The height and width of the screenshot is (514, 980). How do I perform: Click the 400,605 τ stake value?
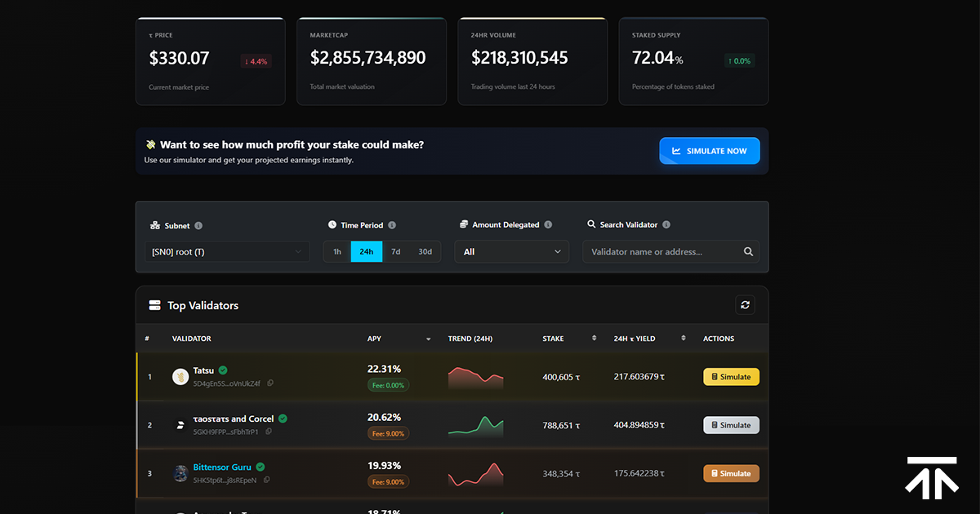[x=561, y=377]
